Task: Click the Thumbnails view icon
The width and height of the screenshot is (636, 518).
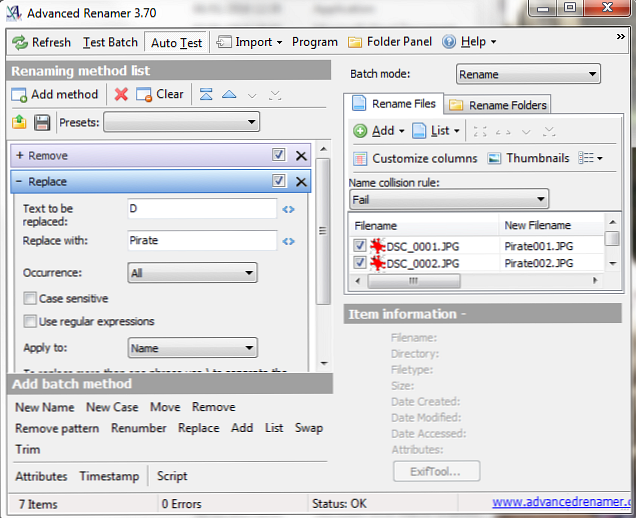Action: (495, 158)
